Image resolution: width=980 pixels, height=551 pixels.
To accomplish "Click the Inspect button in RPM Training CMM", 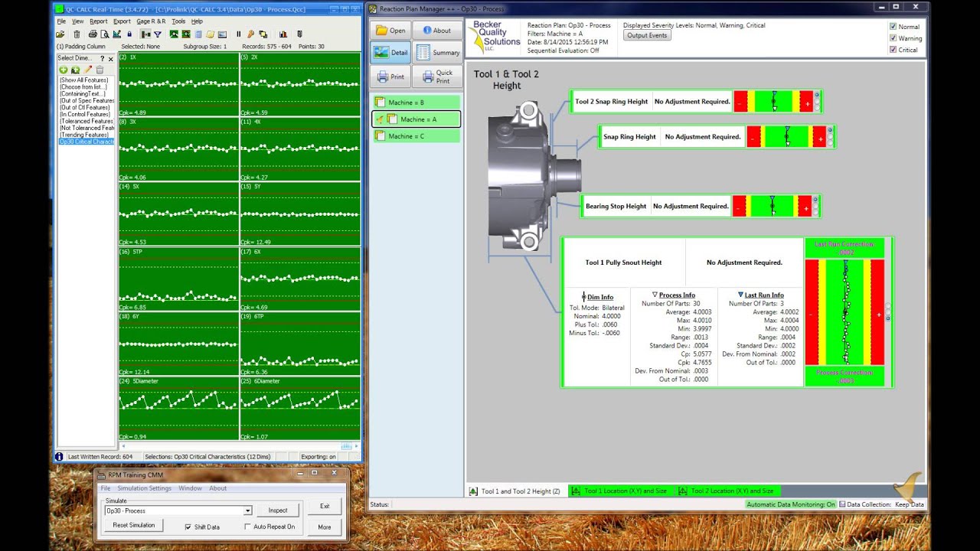I will point(277,510).
